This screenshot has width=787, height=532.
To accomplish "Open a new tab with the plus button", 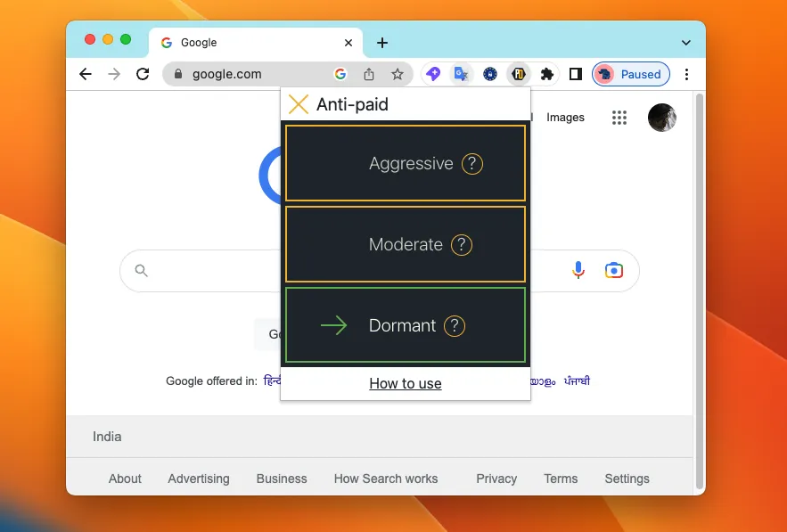I will tap(382, 43).
